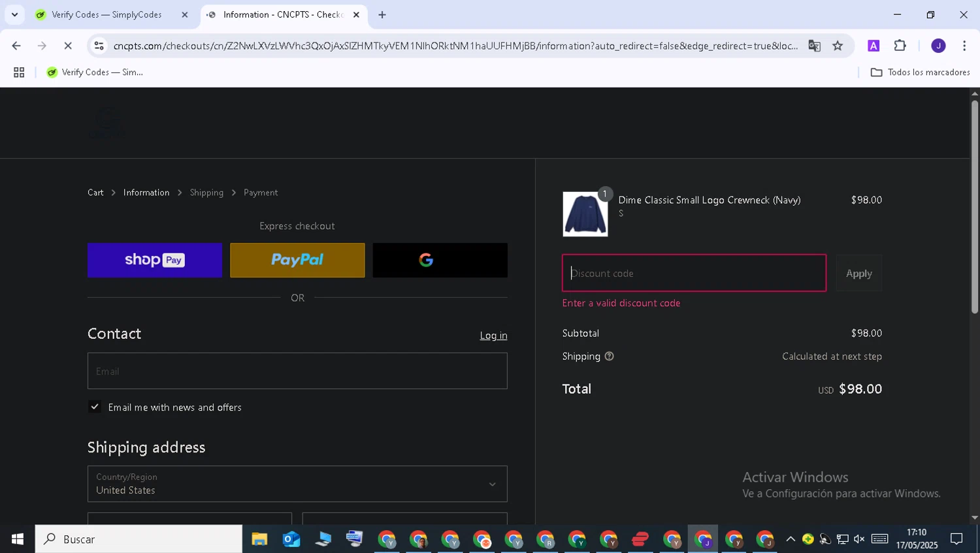Open the red Expressvpn-style taskbar app
The width and height of the screenshot is (980, 553).
[x=640, y=539]
